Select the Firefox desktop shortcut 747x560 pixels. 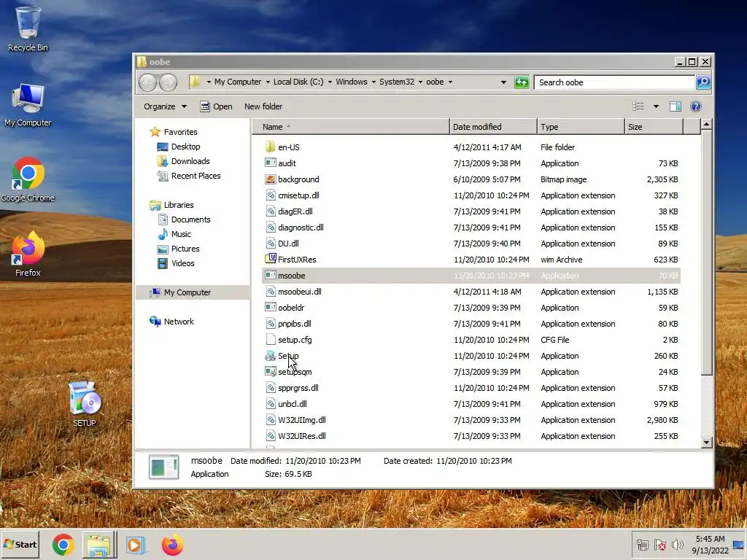(x=28, y=254)
